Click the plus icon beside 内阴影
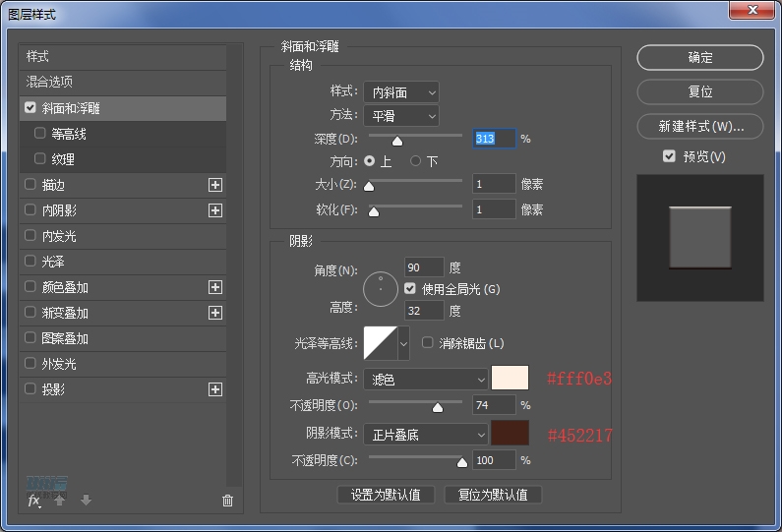The image size is (782, 532). (215, 210)
